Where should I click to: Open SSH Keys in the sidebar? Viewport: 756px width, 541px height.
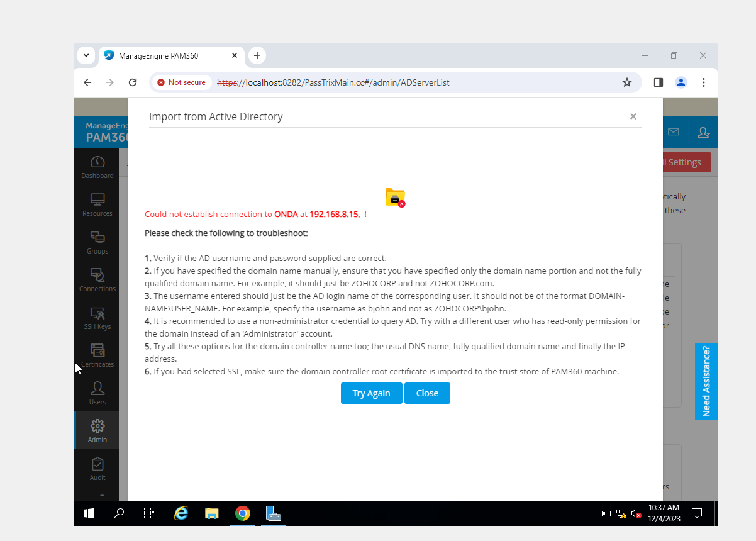pyautogui.click(x=97, y=318)
